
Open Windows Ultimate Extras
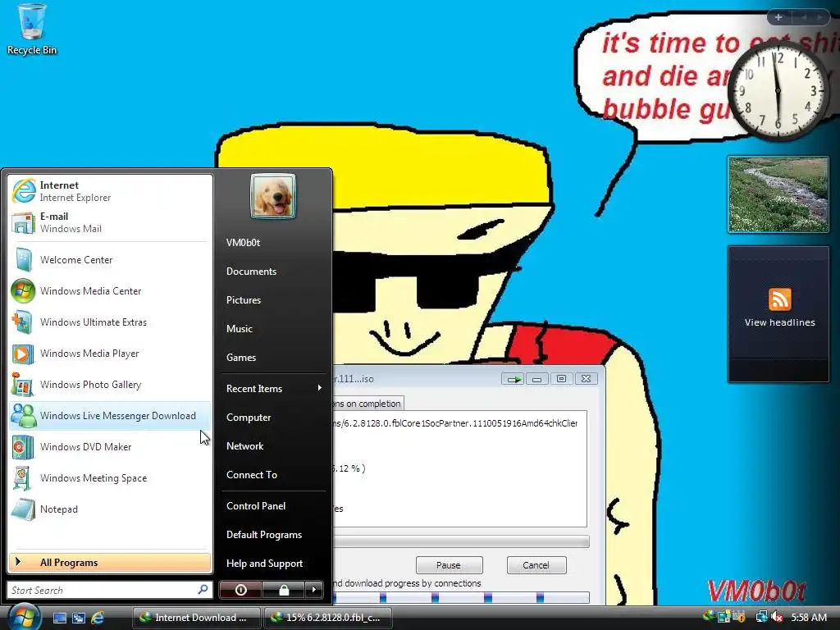(110, 322)
